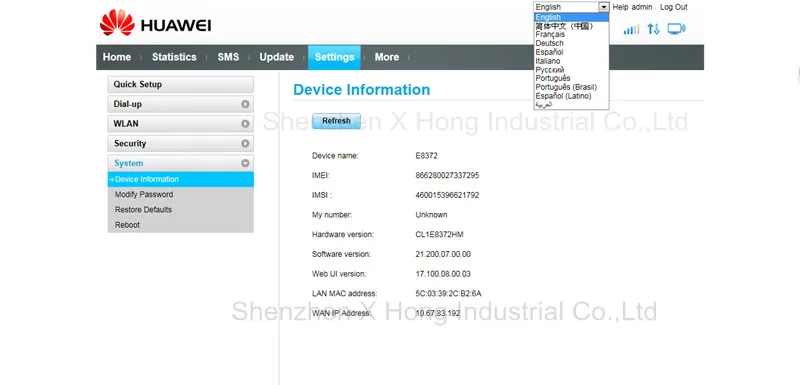Click the data transfer arrows icon

(x=654, y=29)
